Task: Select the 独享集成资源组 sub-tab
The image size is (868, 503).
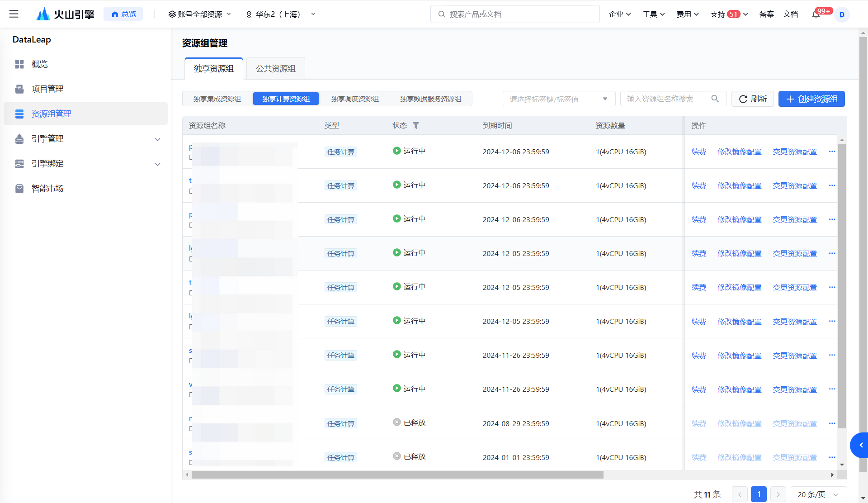Action: 217,99
